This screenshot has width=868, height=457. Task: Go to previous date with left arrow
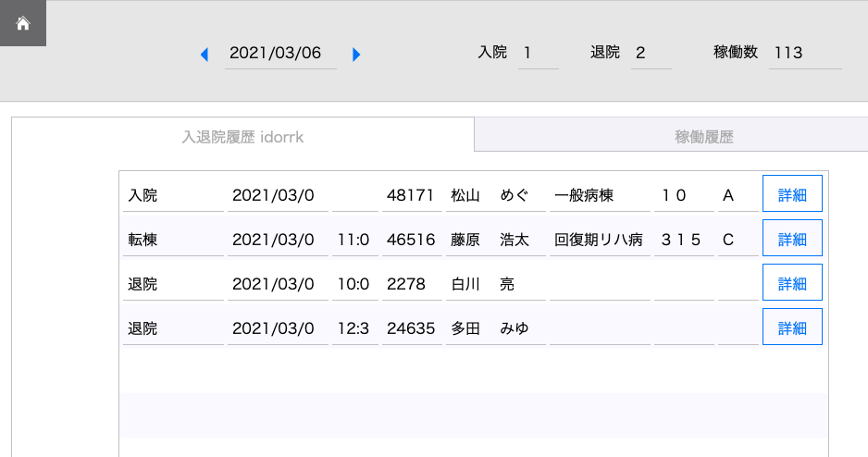[205, 55]
